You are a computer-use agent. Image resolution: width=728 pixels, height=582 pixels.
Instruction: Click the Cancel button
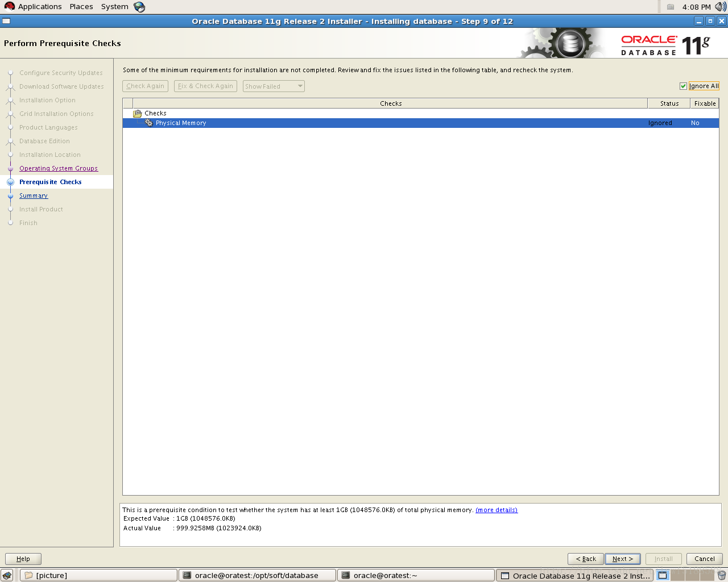[705, 559]
